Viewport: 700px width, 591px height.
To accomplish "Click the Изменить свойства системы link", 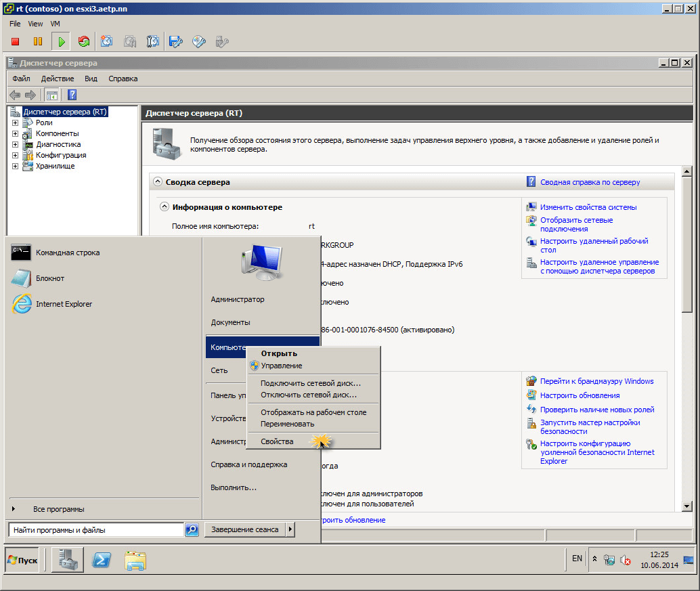I will [x=588, y=207].
